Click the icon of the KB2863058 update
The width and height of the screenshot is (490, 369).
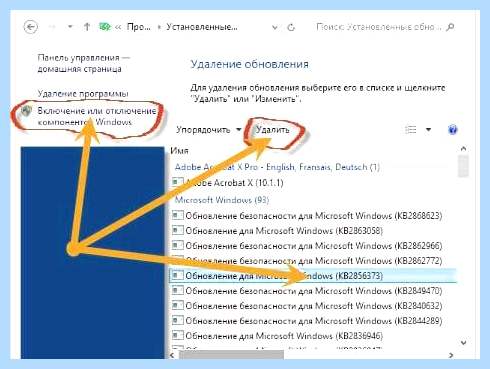click(177, 230)
